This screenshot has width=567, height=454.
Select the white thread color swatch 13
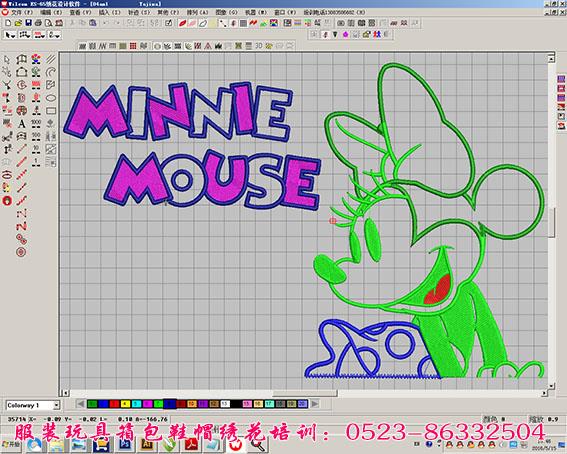click(225, 404)
